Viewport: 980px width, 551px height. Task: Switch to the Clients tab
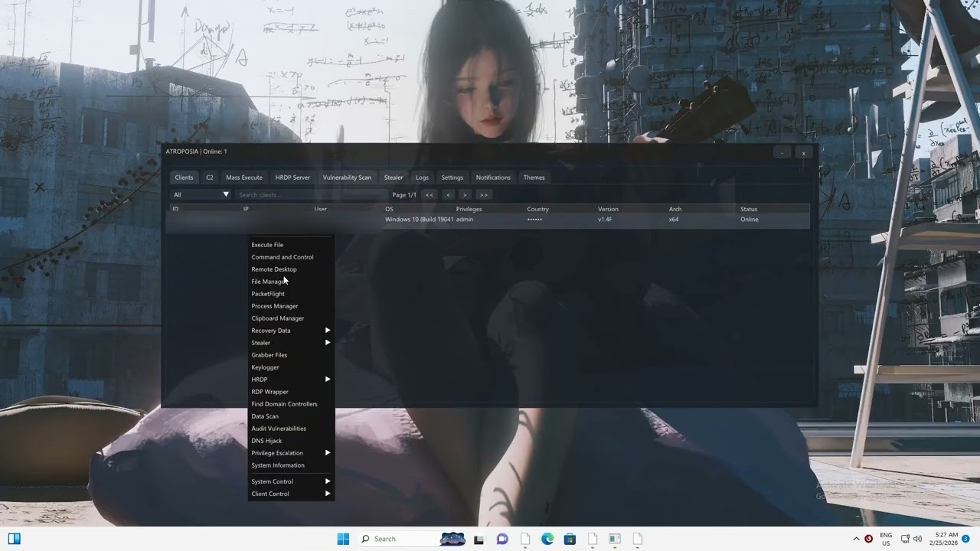point(184,178)
